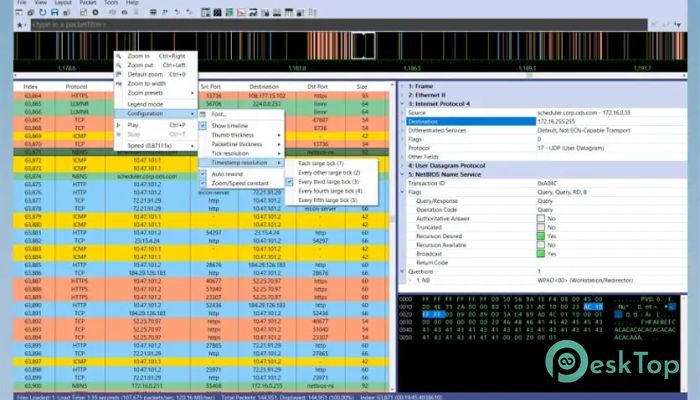The image size is (700, 400).
Task: Click the timeline horizontal scrollbar thumb
Action: click(x=529, y=75)
